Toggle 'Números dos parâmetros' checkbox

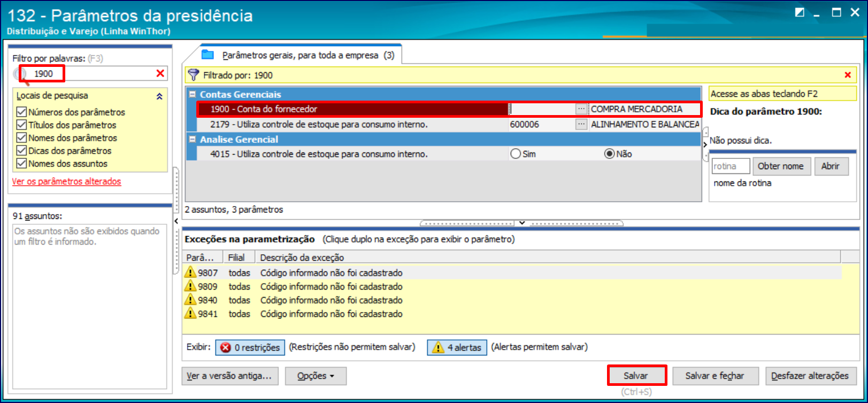[21, 112]
